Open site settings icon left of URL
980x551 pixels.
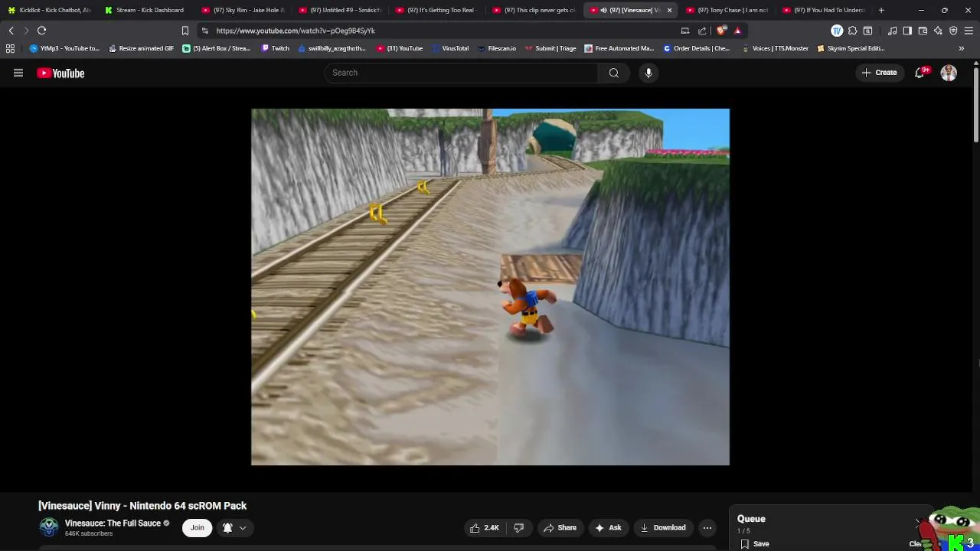(x=204, y=31)
